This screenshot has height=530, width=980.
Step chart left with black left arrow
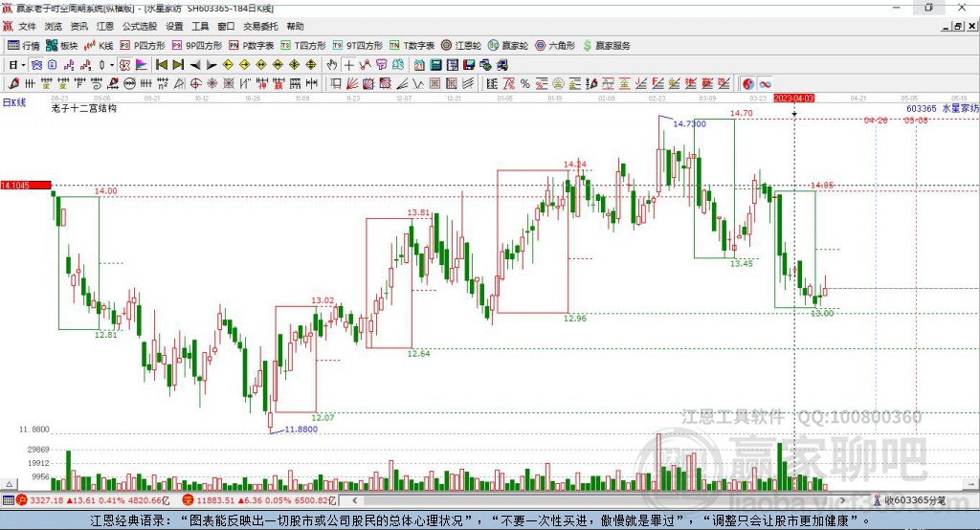pyautogui.click(x=195, y=65)
